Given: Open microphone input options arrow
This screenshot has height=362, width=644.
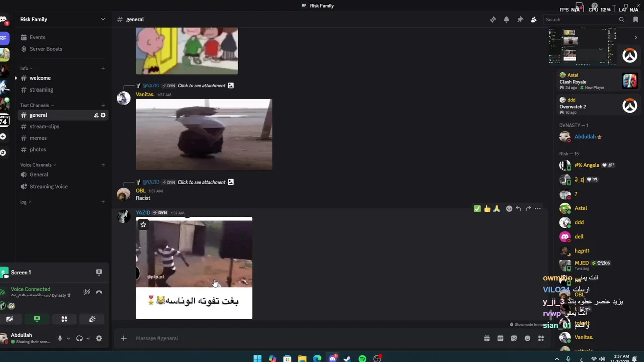Looking at the screenshot, I should tap(68, 338).
